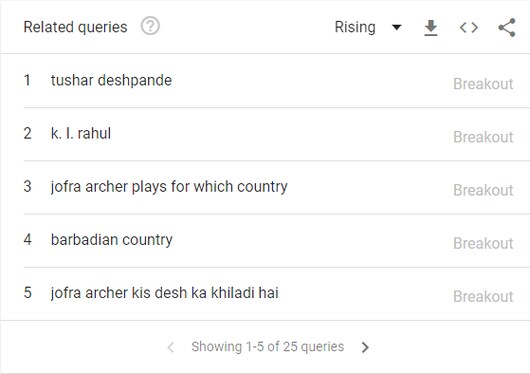The height and width of the screenshot is (374, 530).
Task: Click the Related queries title
Action: [75, 27]
